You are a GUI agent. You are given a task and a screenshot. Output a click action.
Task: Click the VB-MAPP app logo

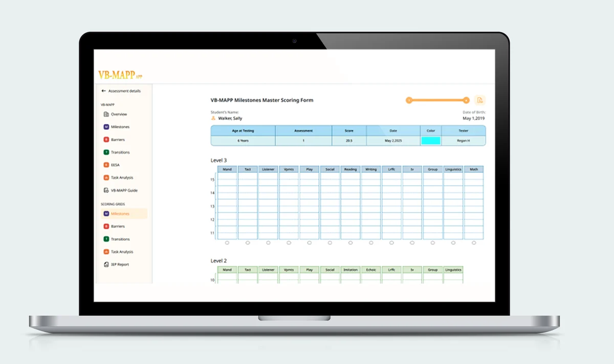(120, 75)
